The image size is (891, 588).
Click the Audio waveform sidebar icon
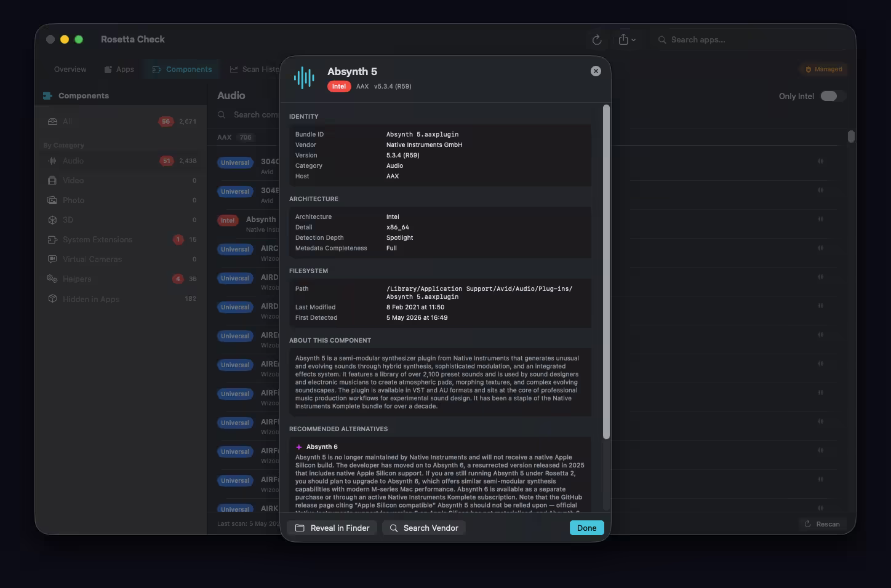pyautogui.click(x=52, y=161)
